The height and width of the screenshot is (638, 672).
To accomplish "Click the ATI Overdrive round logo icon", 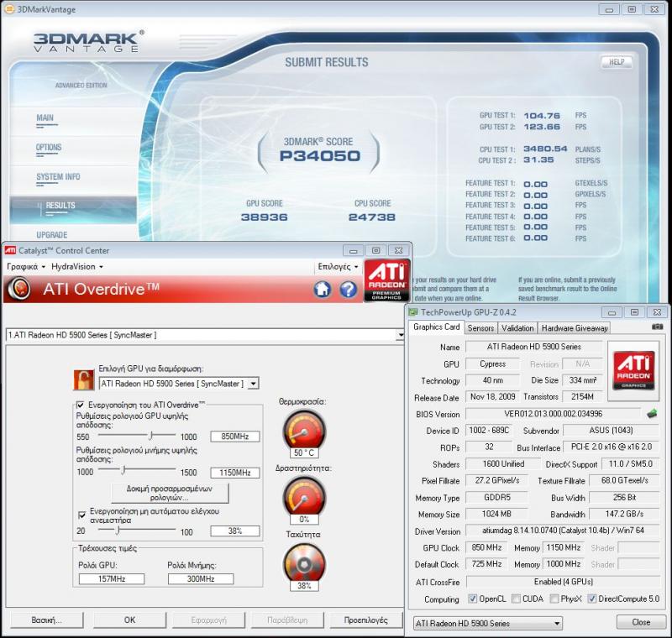I will pyautogui.click(x=19, y=289).
